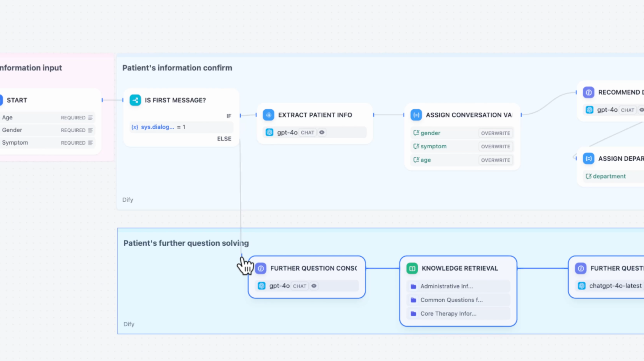Click the Is First Message if-else node icon
Screen dimensions: 644x361
tap(135, 100)
